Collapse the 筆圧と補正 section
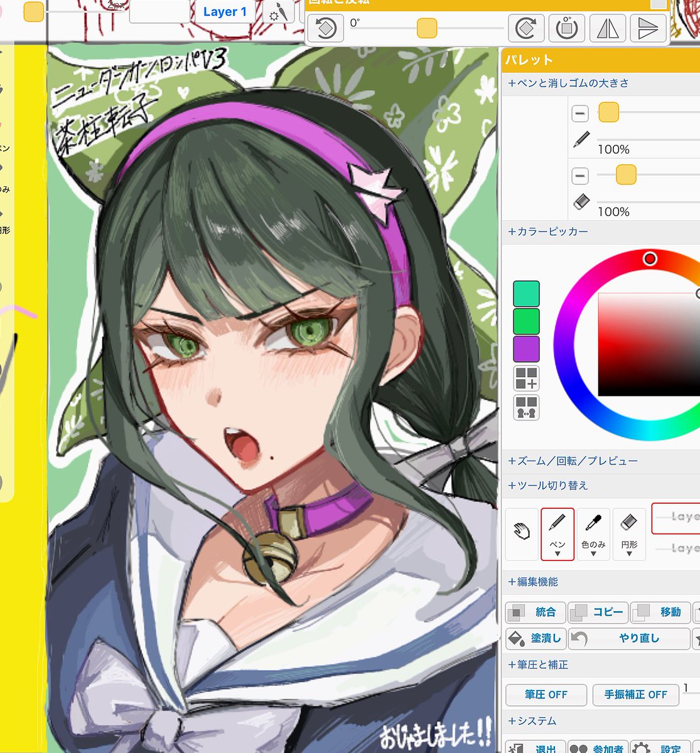 tap(537, 665)
